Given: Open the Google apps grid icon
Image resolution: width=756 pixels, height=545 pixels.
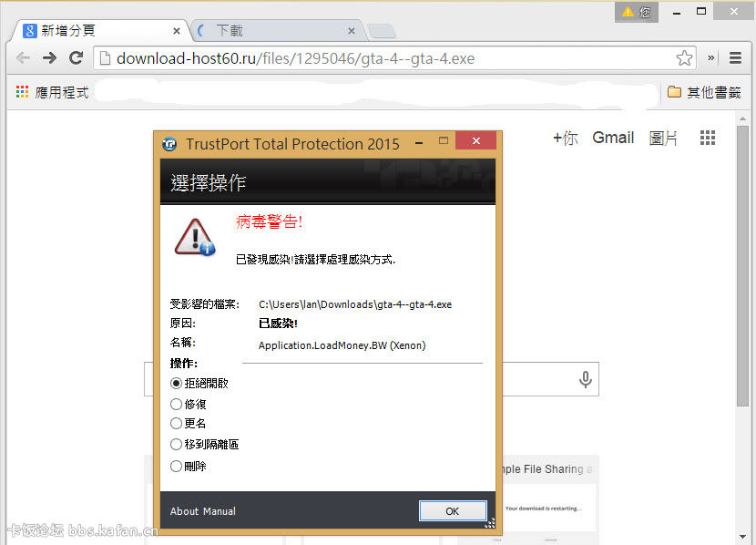Looking at the screenshot, I should [708, 138].
